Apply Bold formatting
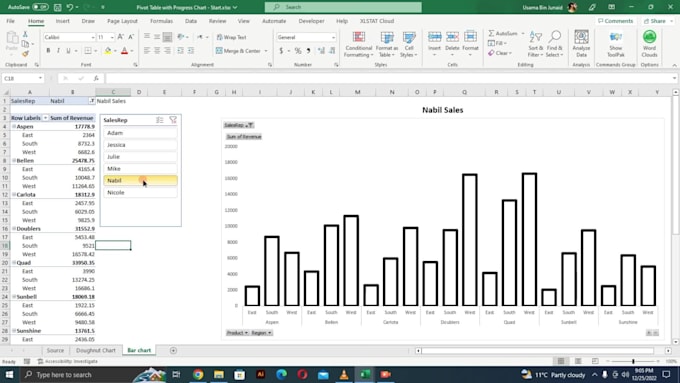The width and height of the screenshot is (680, 383). coord(48,51)
